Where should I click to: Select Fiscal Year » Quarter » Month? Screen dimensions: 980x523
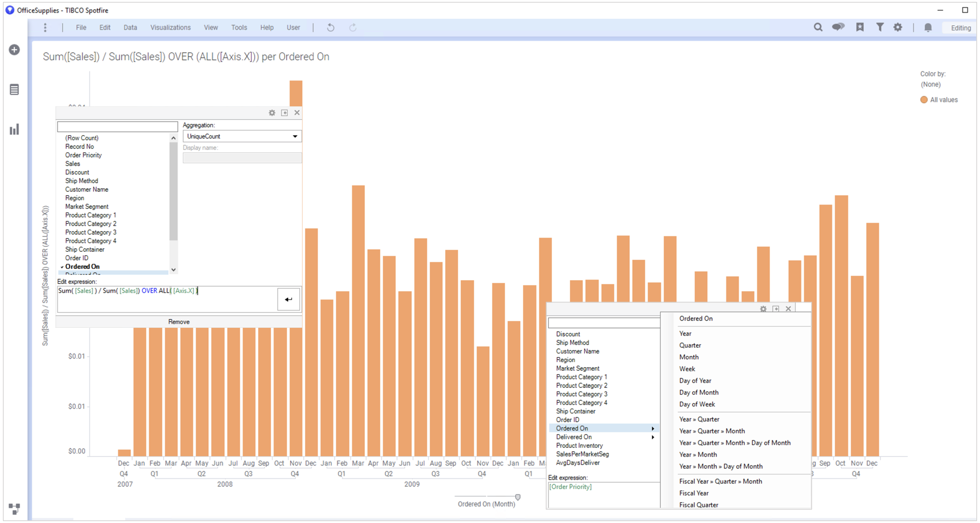[721, 482]
